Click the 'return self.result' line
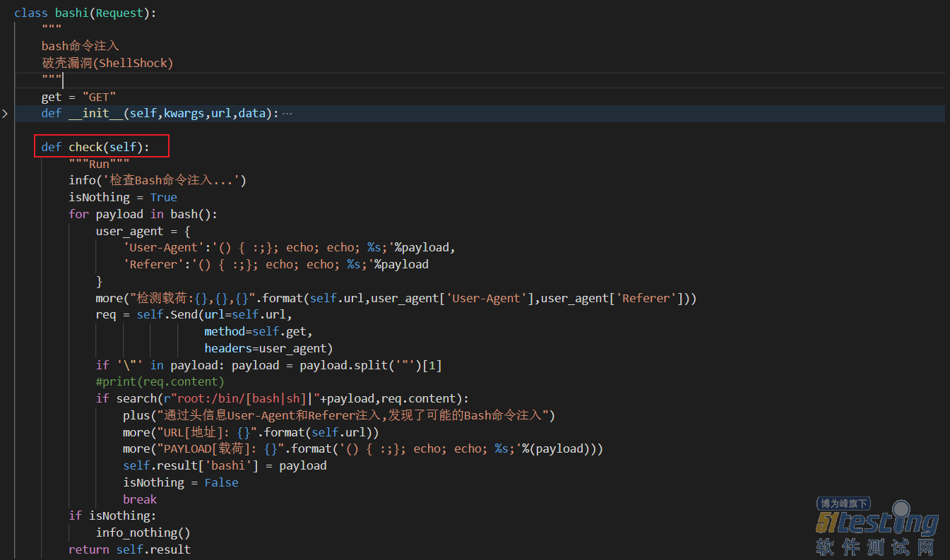The width and height of the screenshot is (950, 560). [x=130, y=549]
